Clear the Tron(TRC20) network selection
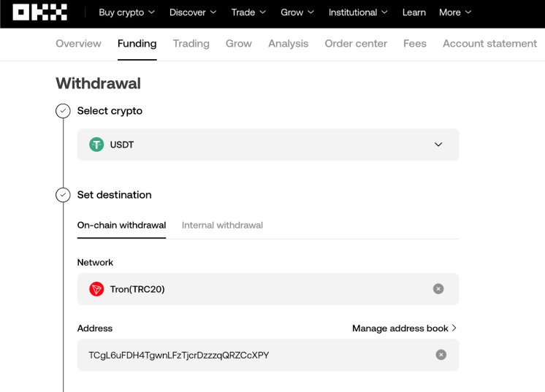The image size is (545, 392). click(x=438, y=289)
